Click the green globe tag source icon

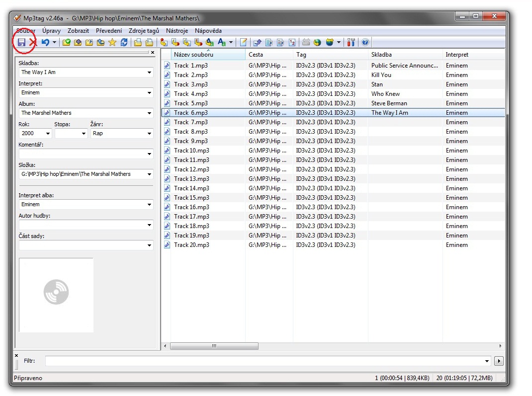point(317,42)
